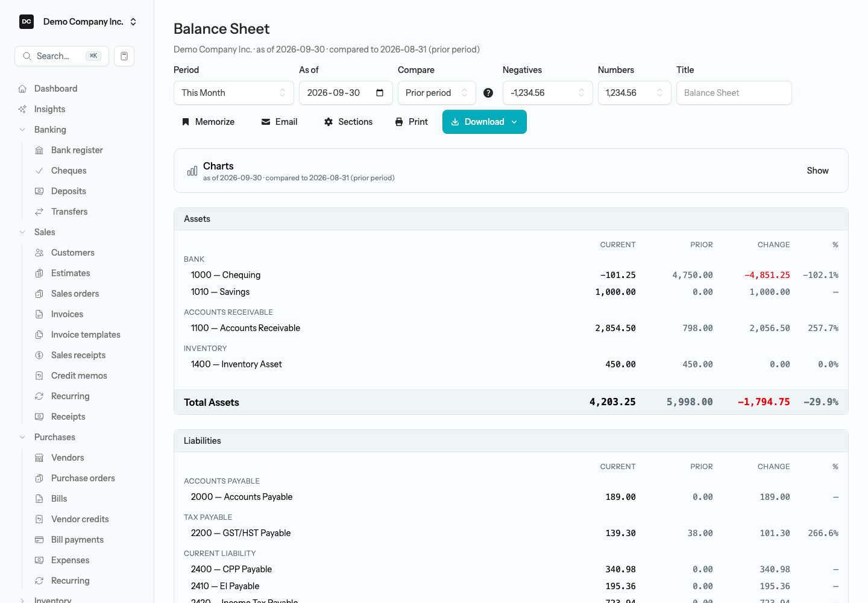Viewport: 868px width, 603px height.
Task: Open the Negatives format dropdown
Action: click(x=548, y=93)
